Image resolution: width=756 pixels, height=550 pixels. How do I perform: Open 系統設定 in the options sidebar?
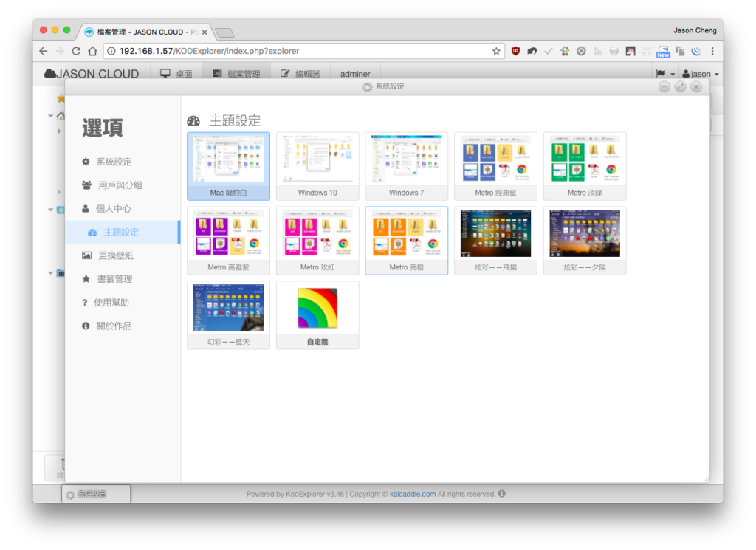[x=123, y=162]
